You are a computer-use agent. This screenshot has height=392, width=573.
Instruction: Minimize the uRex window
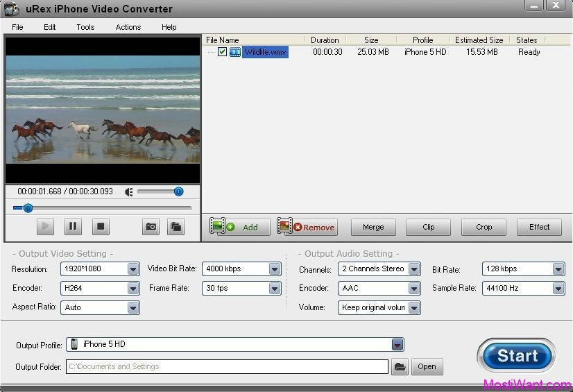pyautogui.click(x=534, y=5)
